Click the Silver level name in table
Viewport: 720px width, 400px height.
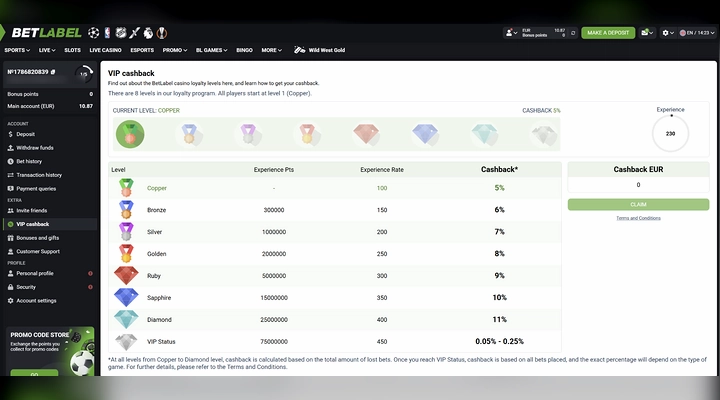(154, 232)
